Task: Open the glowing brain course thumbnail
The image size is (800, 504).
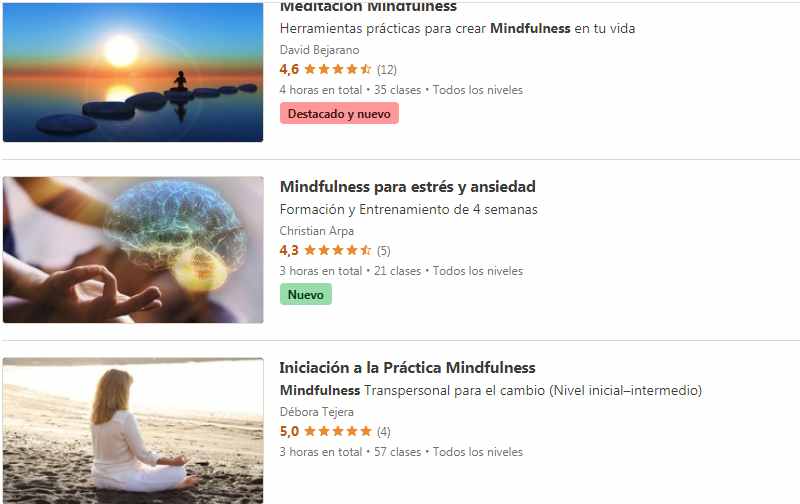Action: [x=133, y=250]
